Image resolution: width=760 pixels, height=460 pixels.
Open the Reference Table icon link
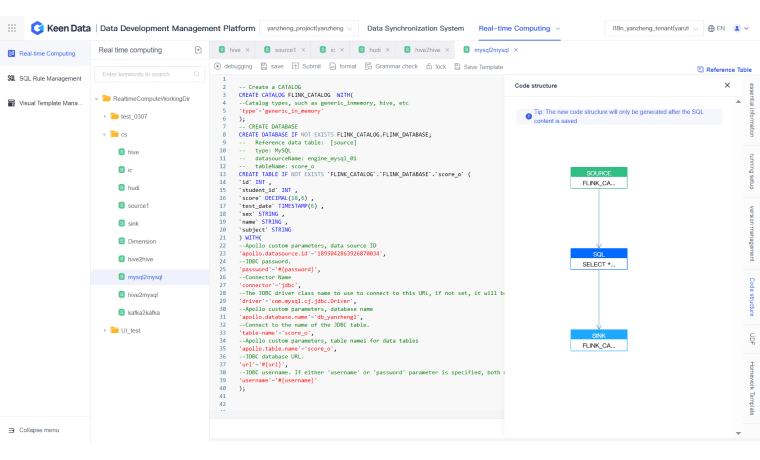700,69
